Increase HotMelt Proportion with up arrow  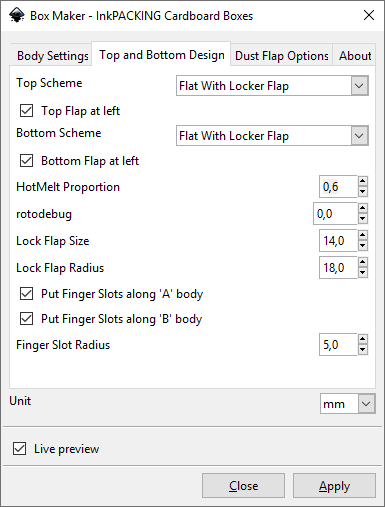[x=363, y=181]
